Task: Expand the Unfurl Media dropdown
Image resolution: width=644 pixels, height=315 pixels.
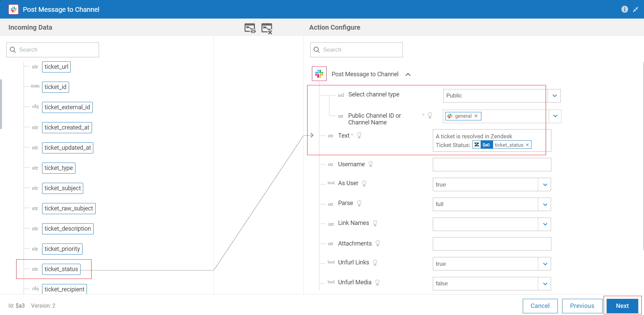Action: click(x=545, y=284)
